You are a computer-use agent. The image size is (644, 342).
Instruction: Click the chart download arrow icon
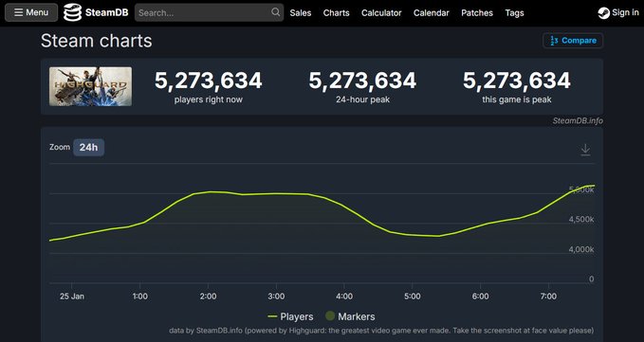coord(585,150)
